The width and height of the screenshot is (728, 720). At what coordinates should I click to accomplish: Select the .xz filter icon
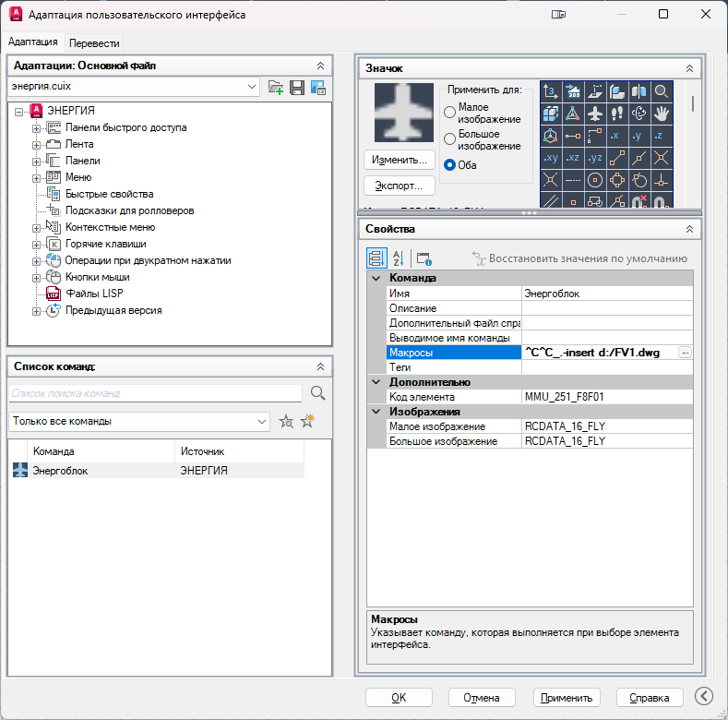[x=573, y=158]
